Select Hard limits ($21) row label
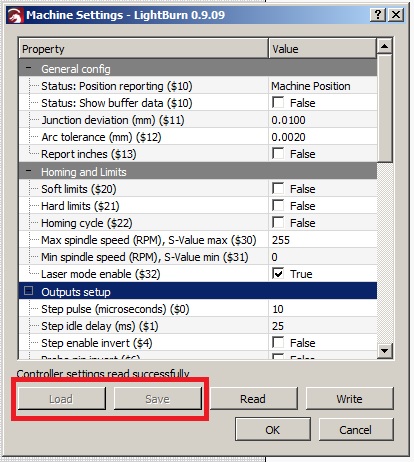Image resolution: width=414 pixels, height=462 pixels. click(x=80, y=206)
